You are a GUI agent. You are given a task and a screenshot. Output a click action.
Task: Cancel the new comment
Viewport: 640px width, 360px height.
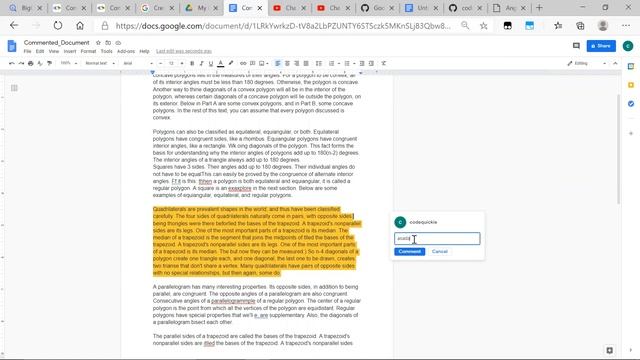click(440, 251)
